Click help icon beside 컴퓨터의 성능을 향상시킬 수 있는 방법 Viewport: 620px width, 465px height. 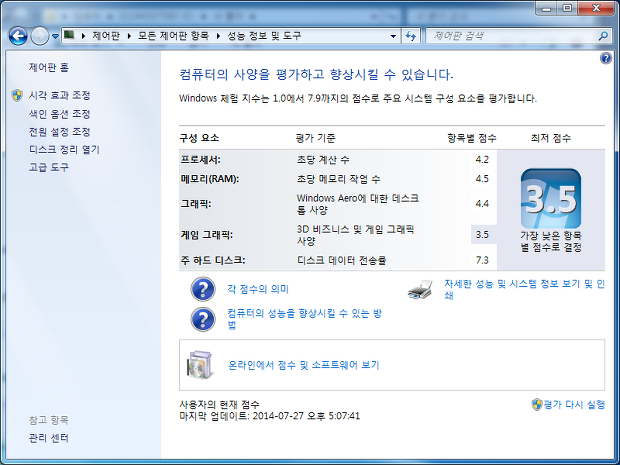point(203,319)
